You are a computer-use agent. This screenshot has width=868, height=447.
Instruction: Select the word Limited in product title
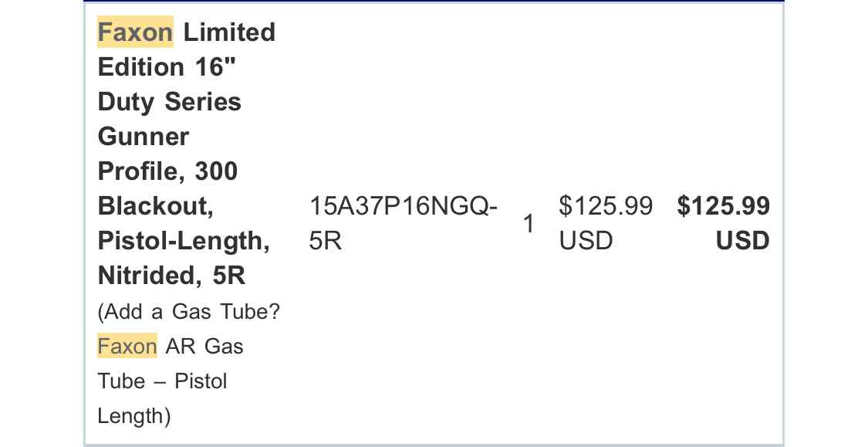[x=229, y=32]
